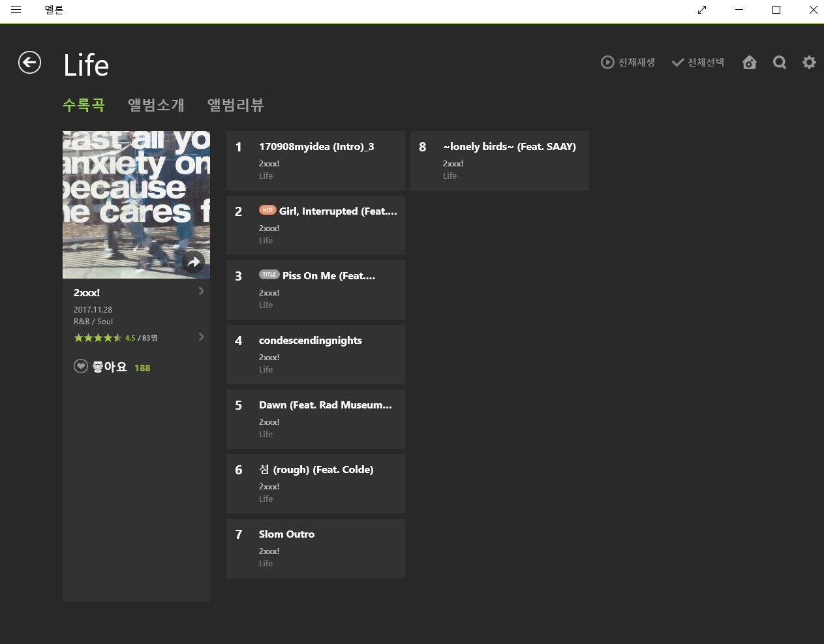
Task: Select track 170908myidea (Intro)_3
Action: point(316,161)
